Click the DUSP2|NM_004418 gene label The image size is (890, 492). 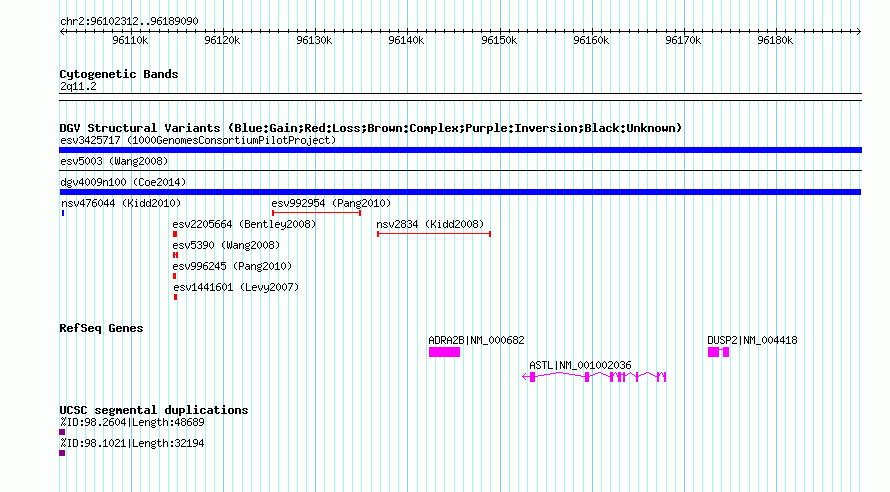[752, 340]
